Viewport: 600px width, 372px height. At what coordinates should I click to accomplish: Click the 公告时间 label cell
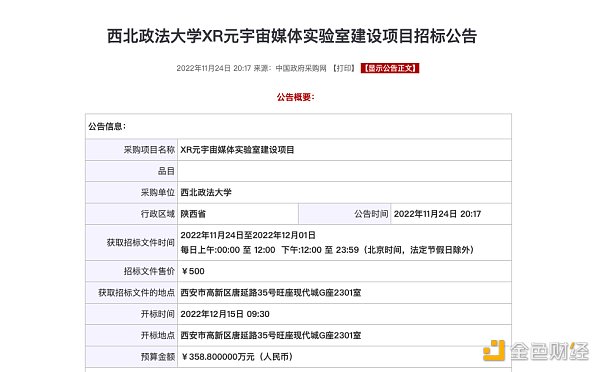click(345, 214)
